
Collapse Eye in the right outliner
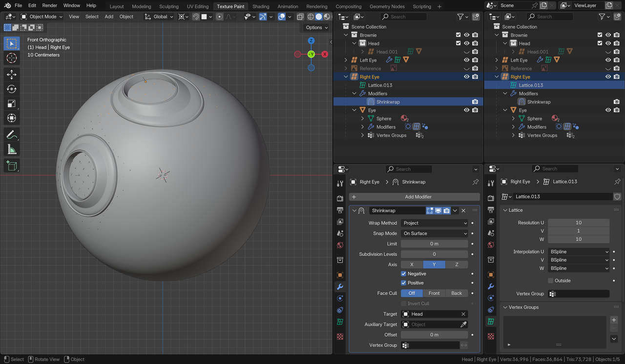[x=505, y=110]
